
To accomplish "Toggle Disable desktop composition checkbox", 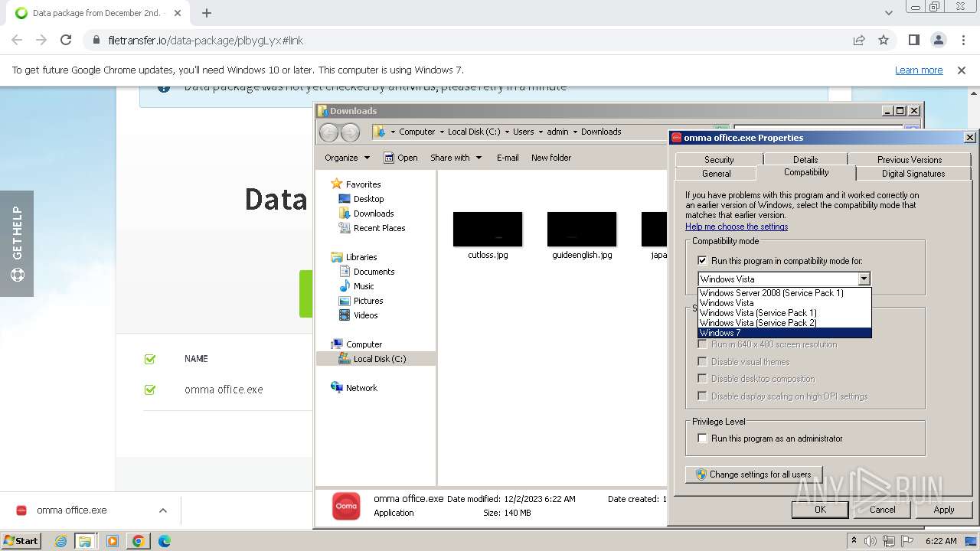I will [x=702, y=379].
